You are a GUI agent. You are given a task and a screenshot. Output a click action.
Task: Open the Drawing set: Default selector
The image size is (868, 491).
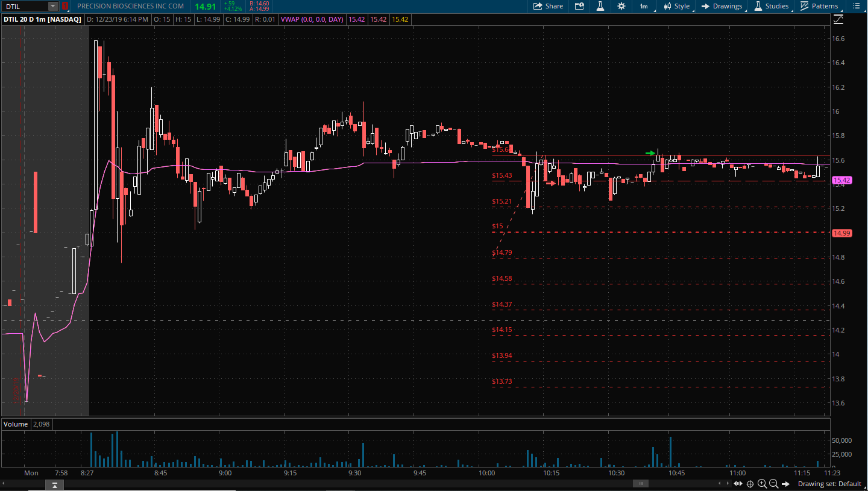pos(829,484)
